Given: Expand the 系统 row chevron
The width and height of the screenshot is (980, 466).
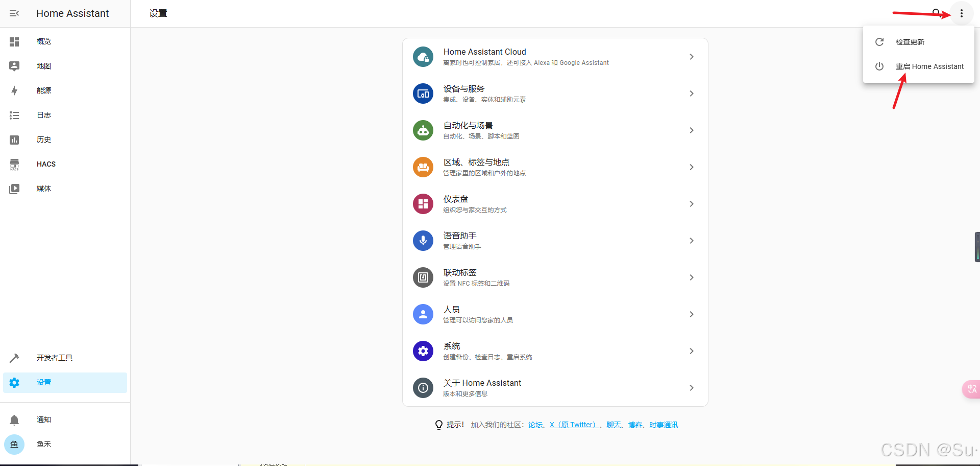Looking at the screenshot, I should click(x=692, y=351).
